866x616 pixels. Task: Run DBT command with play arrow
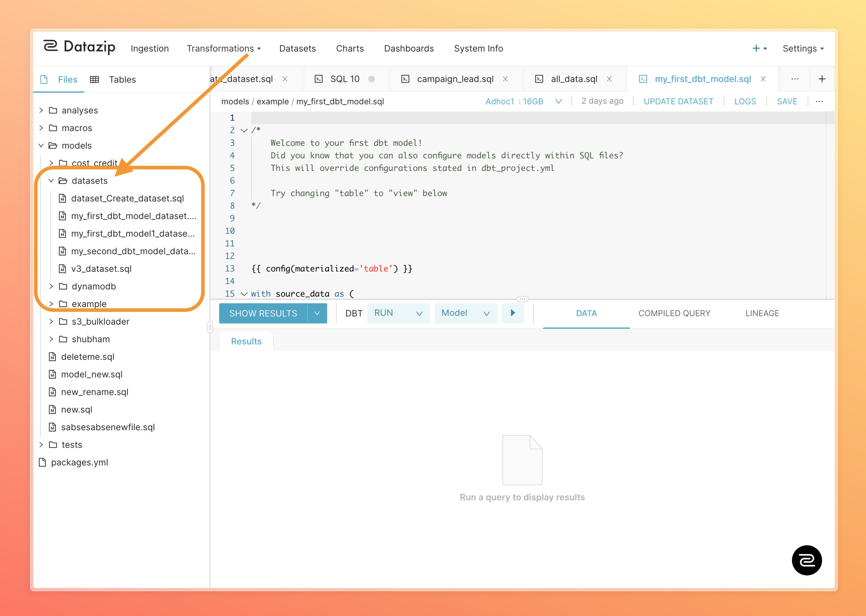point(513,313)
